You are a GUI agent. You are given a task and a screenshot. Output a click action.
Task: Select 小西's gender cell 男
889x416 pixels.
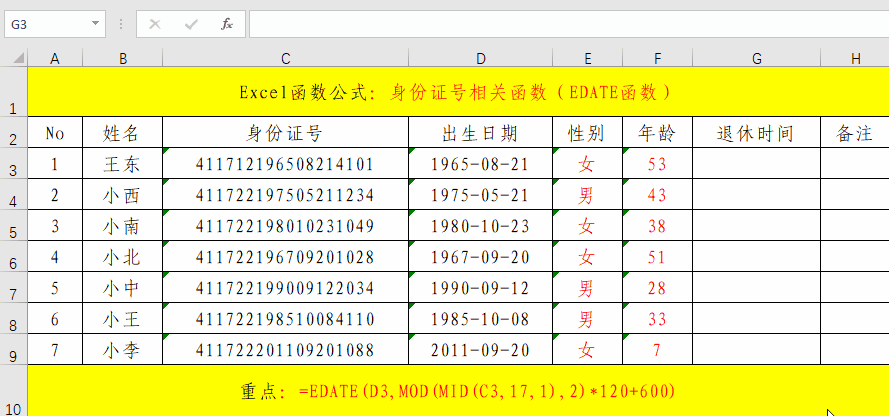pos(587,195)
